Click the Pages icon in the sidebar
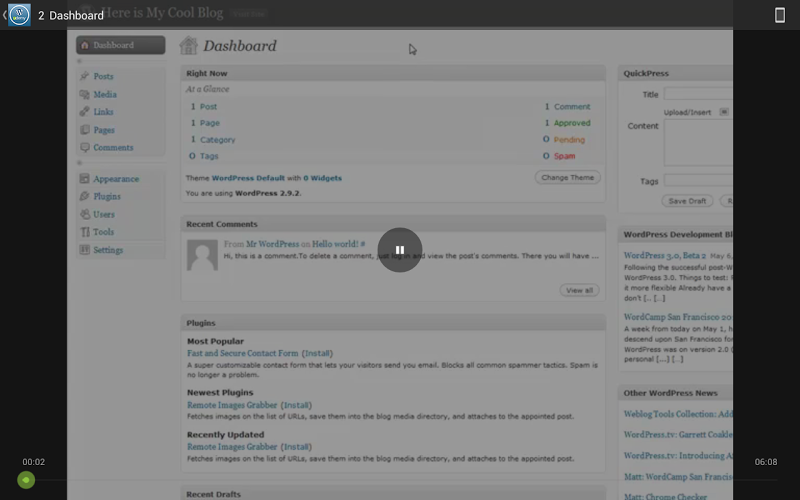This screenshot has width=800, height=500. point(85,130)
